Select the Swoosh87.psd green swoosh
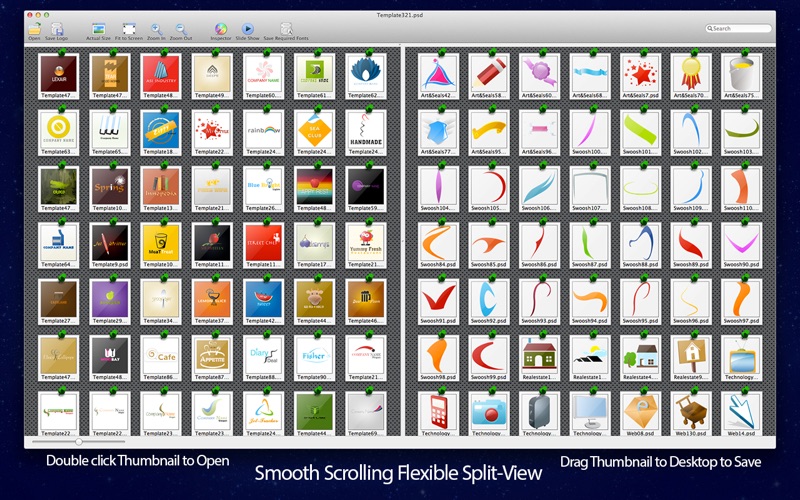 coord(590,245)
